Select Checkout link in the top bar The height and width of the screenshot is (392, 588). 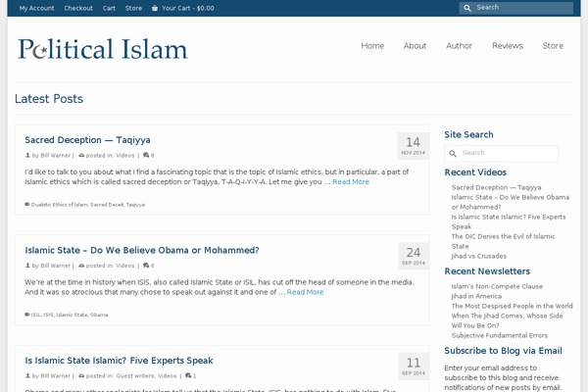78,8
